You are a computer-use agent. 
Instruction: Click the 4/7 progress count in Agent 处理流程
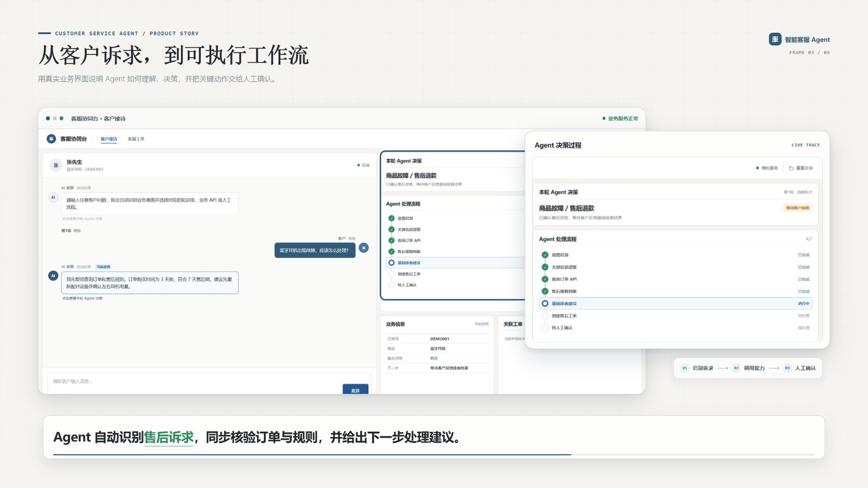(809, 239)
